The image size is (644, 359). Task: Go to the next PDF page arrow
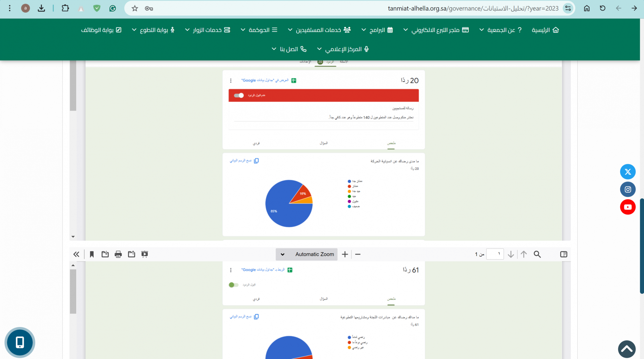tap(511, 254)
